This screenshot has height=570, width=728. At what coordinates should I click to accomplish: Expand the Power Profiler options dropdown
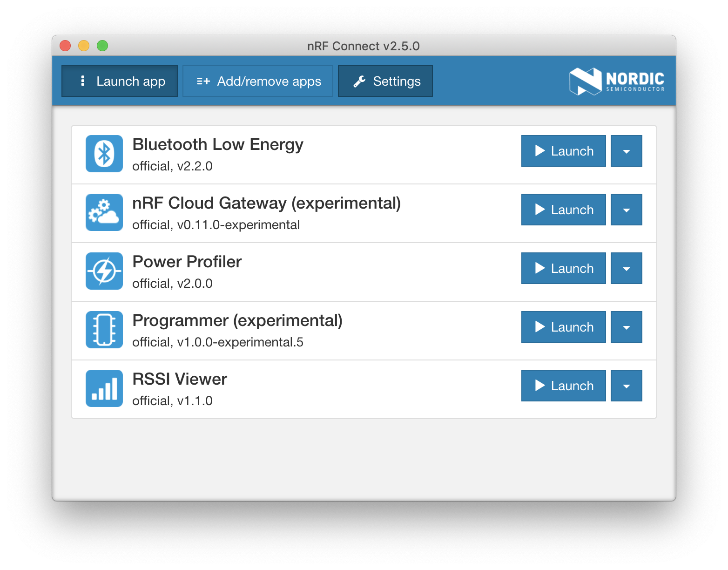tap(626, 268)
